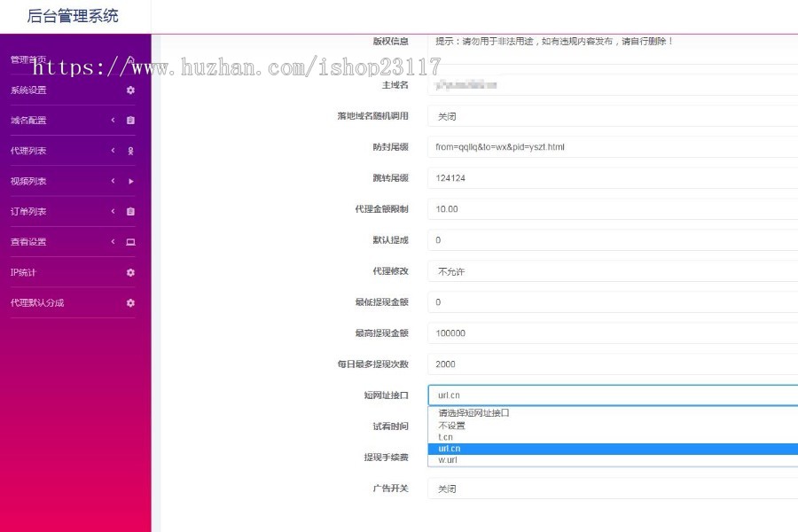Click the home icon next to 管理首页

tap(129, 59)
